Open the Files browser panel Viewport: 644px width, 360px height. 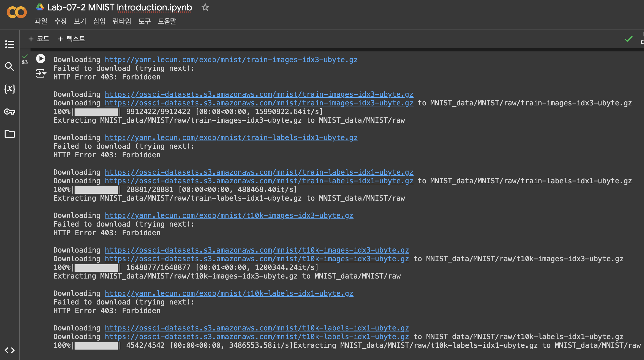click(9, 134)
